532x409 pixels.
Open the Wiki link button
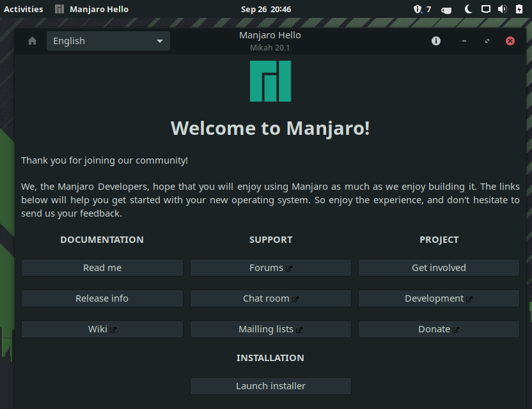[x=102, y=329]
